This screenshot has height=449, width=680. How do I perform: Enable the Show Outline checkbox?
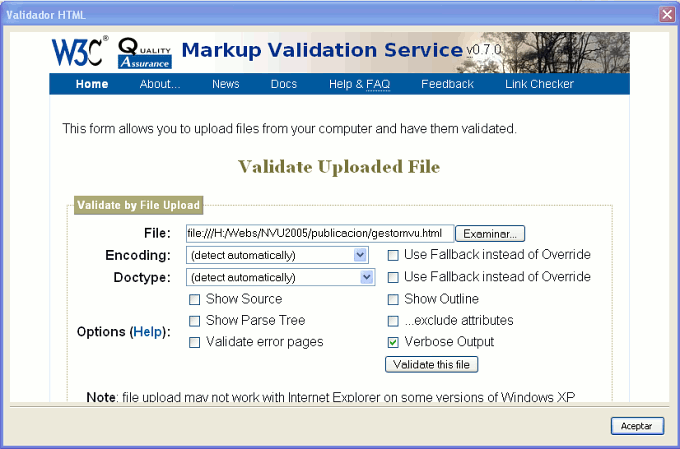pyautogui.click(x=394, y=299)
